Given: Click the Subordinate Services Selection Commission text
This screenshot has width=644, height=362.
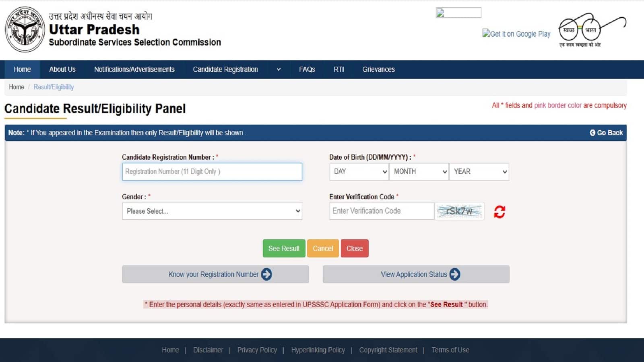Looking at the screenshot, I should point(135,42).
